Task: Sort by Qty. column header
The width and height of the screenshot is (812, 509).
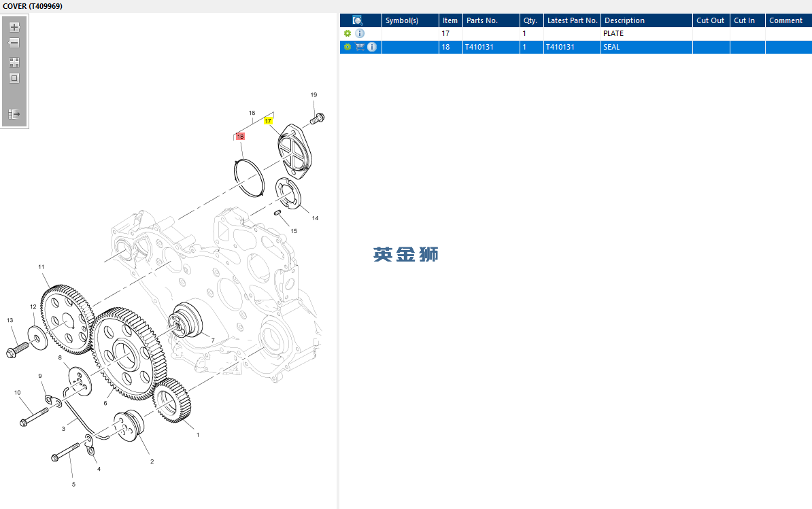Action: 531,20
